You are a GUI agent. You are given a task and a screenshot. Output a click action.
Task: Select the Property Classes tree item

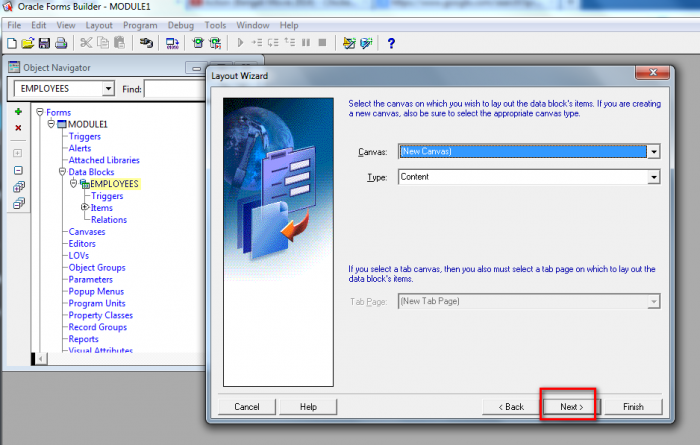pyautogui.click(x=101, y=315)
